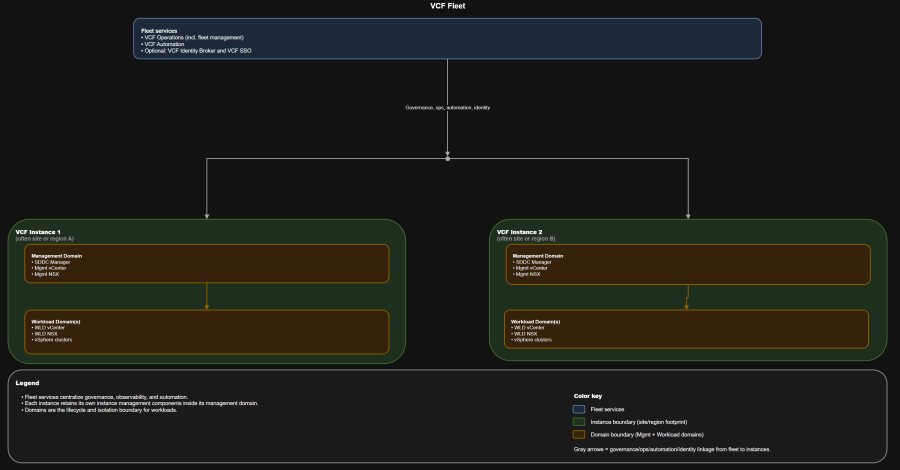Image resolution: width=900 pixels, height=470 pixels.
Task: Click the 'Governance, ops, automation, identity' connector label
Action: (x=448, y=107)
